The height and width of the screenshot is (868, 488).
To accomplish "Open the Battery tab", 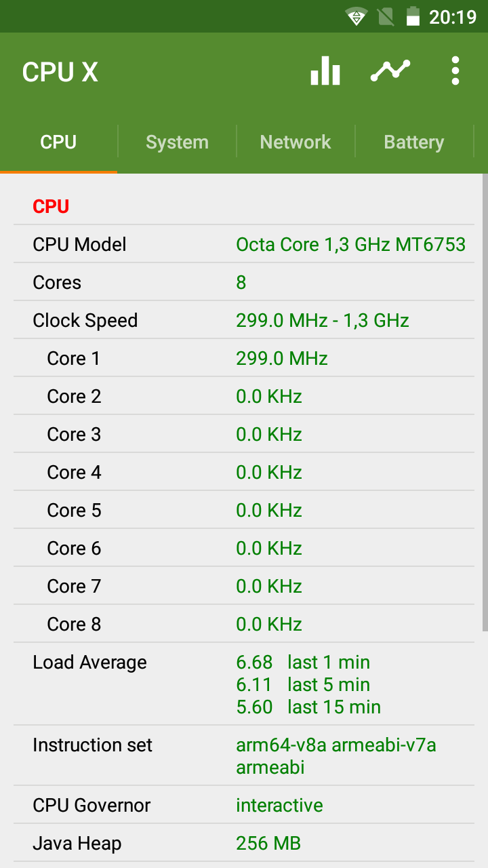I will tap(413, 142).
